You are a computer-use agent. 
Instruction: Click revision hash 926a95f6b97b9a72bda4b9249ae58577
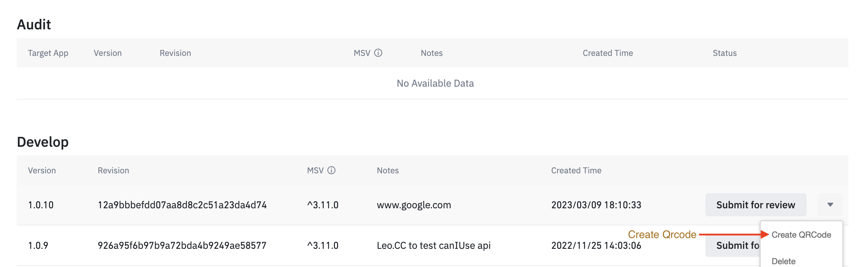coord(182,245)
